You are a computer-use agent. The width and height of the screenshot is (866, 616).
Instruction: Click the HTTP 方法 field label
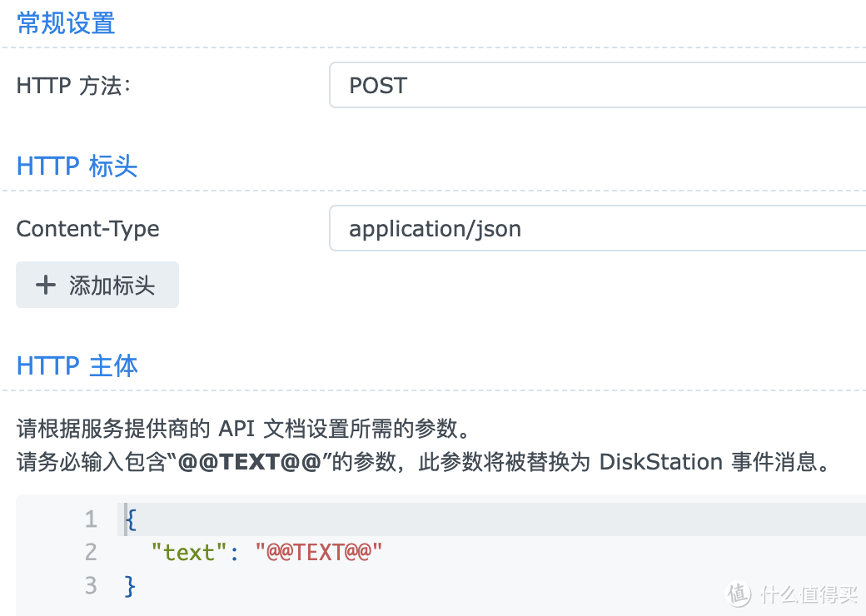pos(73,86)
